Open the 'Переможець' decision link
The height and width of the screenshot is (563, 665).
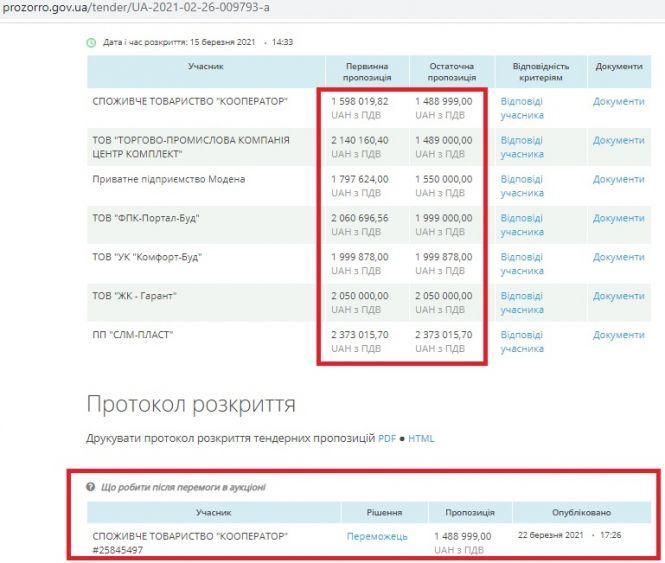pos(377,537)
